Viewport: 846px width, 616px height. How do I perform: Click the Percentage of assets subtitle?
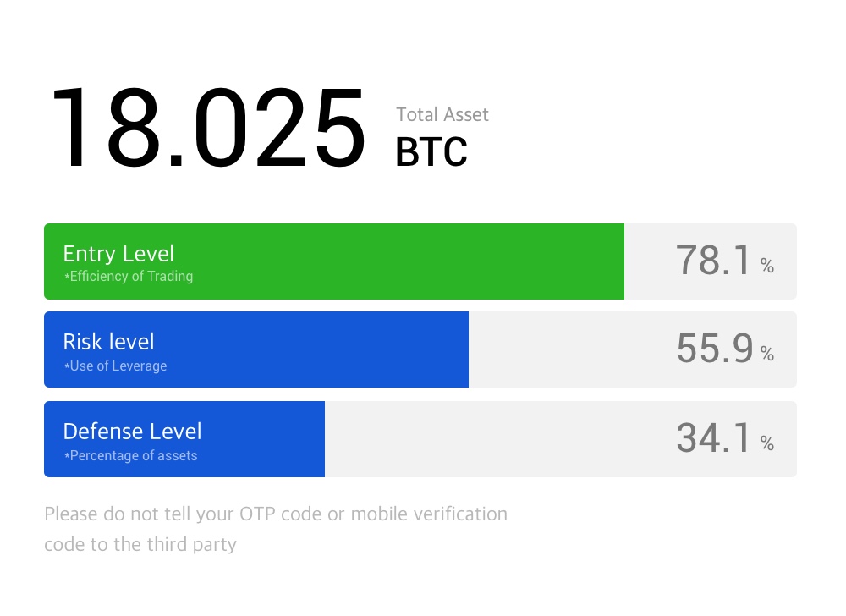[130, 455]
